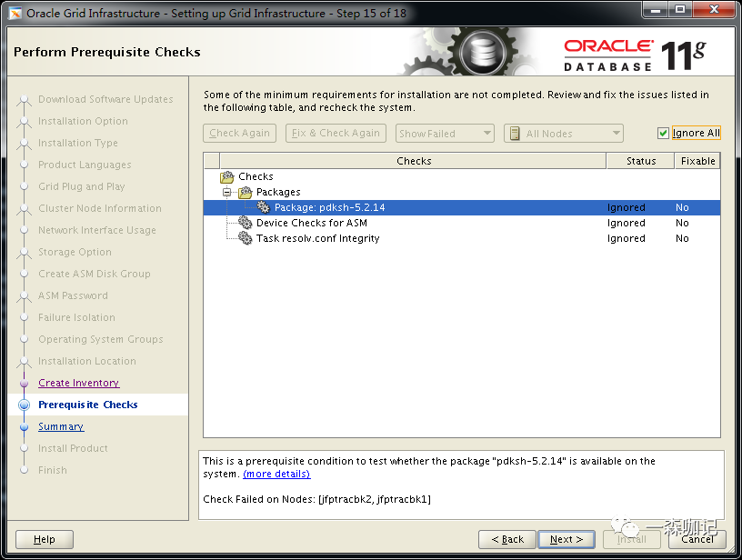The width and height of the screenshot is (742, 560).
Task: Click the Summary step bullet
Action: tap(24, 426)
